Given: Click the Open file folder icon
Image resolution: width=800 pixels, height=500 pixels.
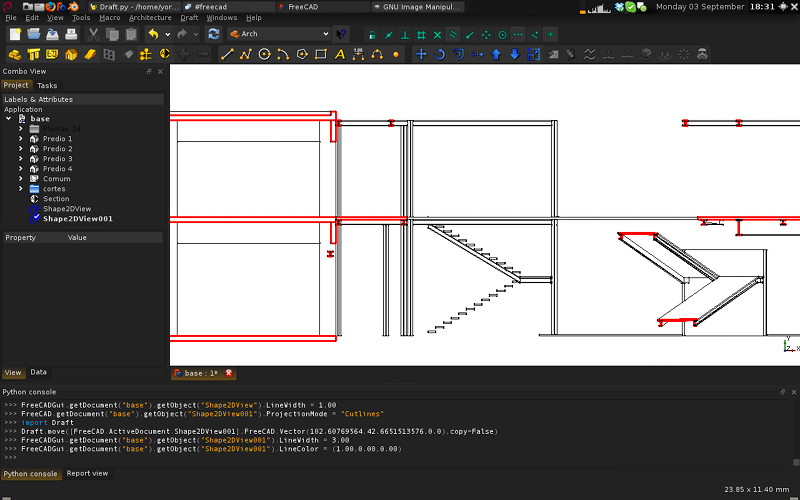Looking at the screenshot, I should click(34, 34).
